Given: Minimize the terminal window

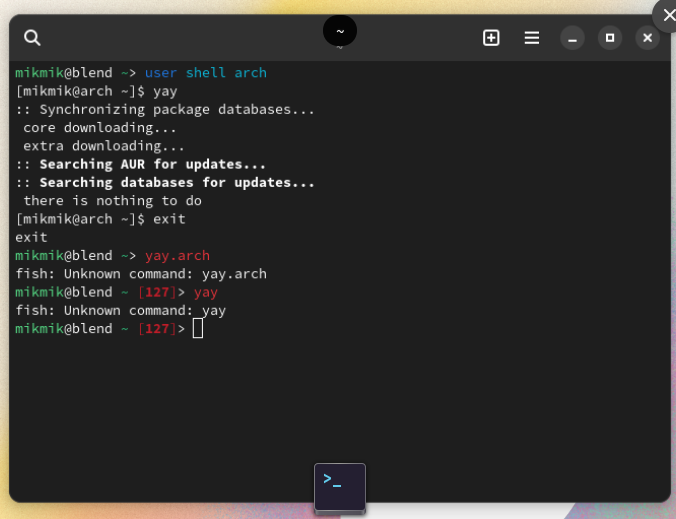Looking at the screenshot, I should (572, 38).
